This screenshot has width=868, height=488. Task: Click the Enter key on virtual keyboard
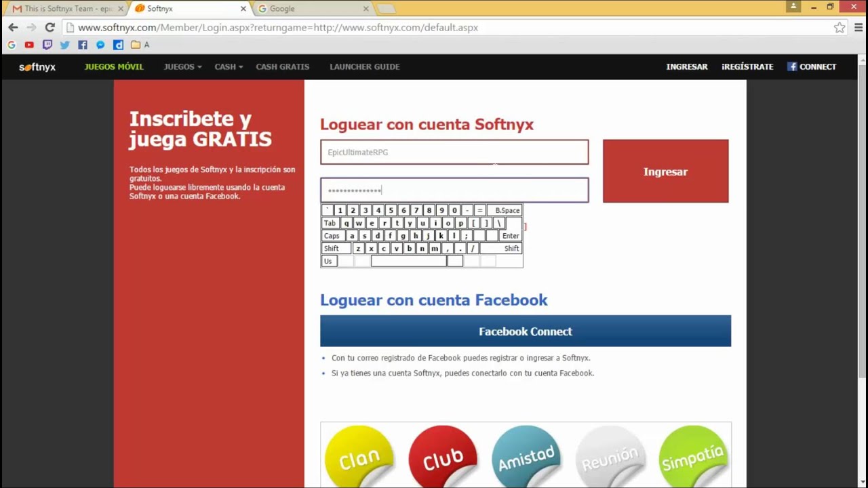coord(510,236)
